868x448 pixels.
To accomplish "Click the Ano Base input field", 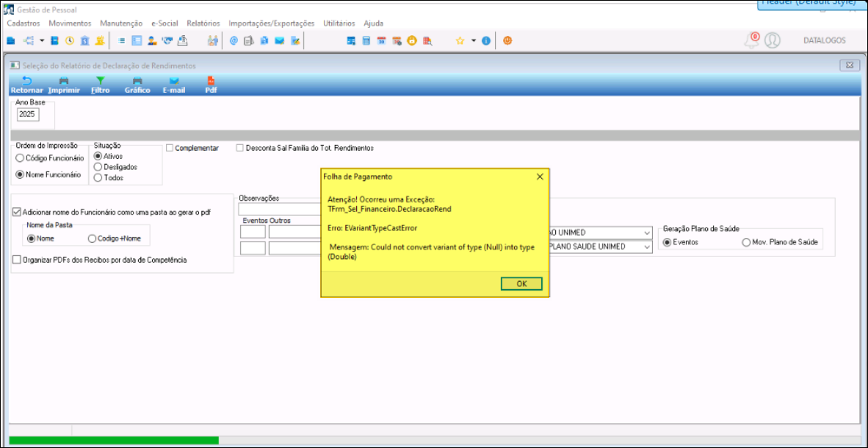I will pos(28,114).
